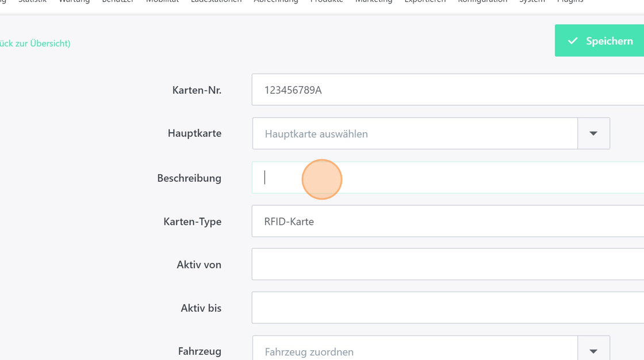Screen dimensions: 644x360
Task: Click the Karten-Nr. input field
Action: [447, 90]
